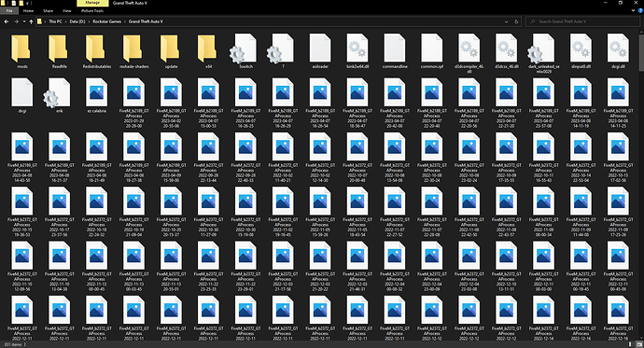
Task: Click the Manage contextual tab
Action: tap(92, 3)
